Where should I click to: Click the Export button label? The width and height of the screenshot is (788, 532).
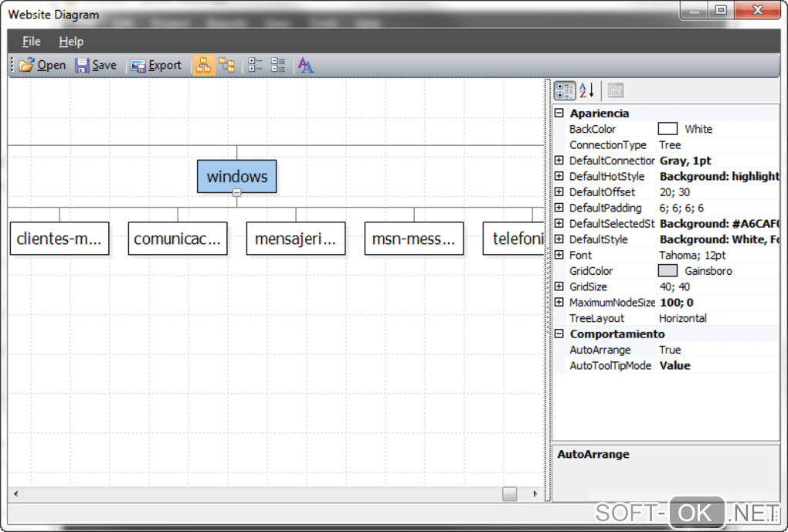pos(165,66)
